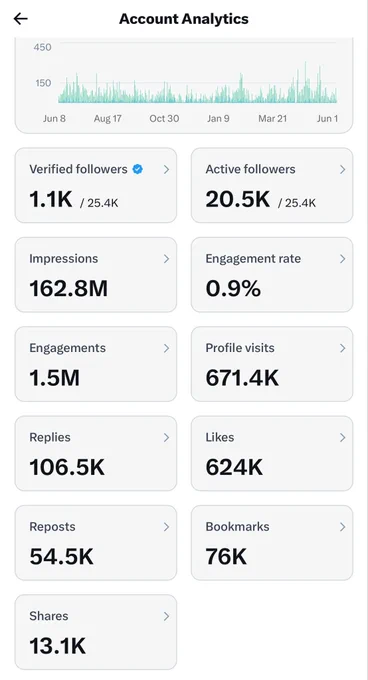This screenshot has width=368, height=680.
Task: Open the Impressions chevron arrow
Action: click(x=166, y=259)
